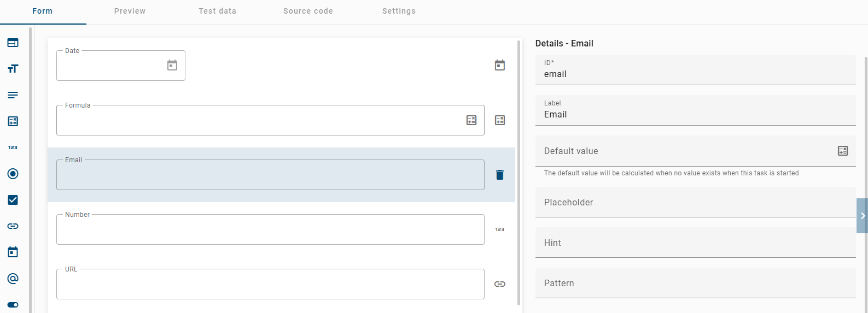The image size is (868, 313).
Task: Click into the Number input field
Action: (270, 229)
